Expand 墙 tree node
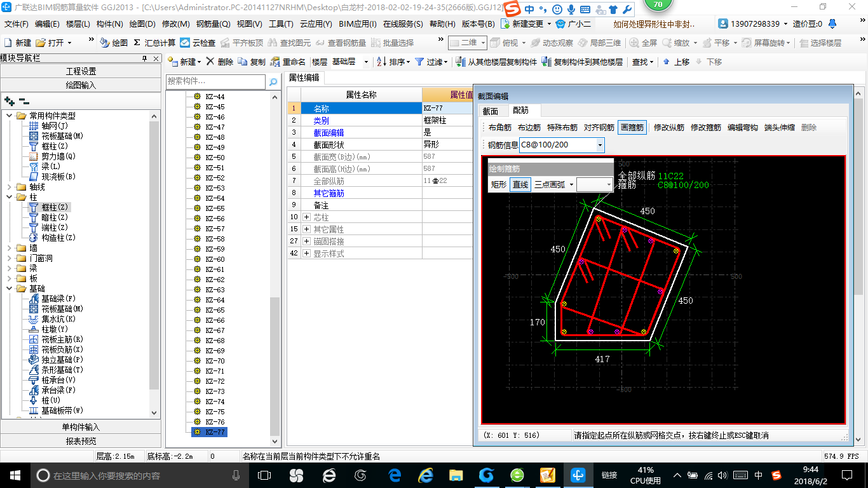The image size is (868, 488). pyautogui.click(x=10, y=248)
